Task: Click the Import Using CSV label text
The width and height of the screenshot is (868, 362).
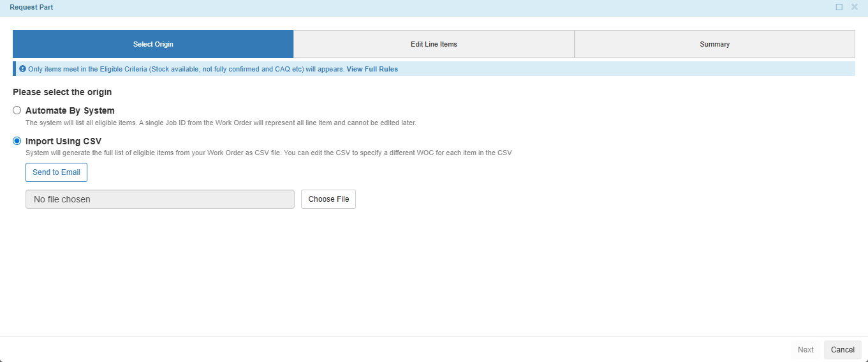Action: pyautogui.click(x=63, y=141)
